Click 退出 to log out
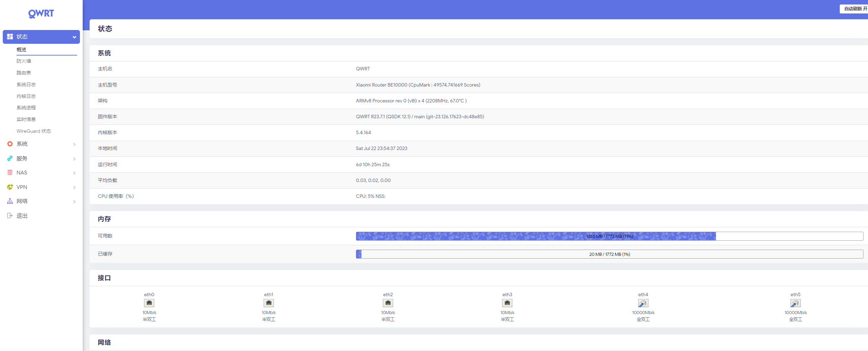868x351 pixels. click(22, 216)
